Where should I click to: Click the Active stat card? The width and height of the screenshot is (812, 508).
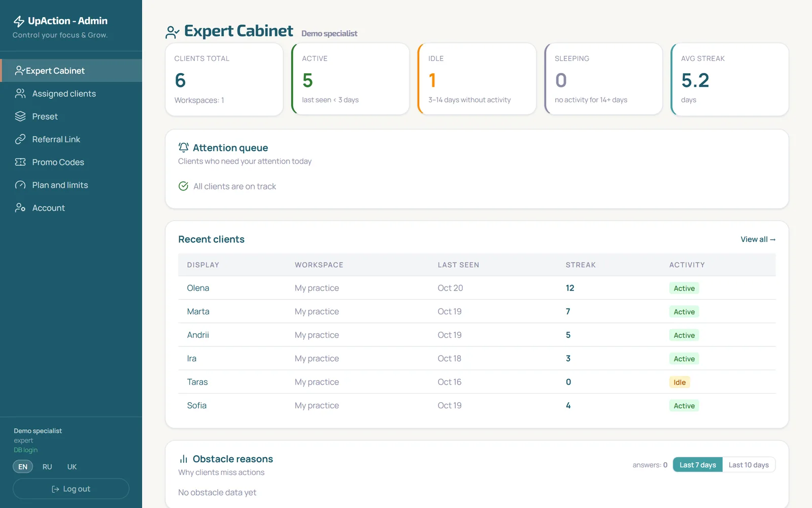click(x=350, y=79)
